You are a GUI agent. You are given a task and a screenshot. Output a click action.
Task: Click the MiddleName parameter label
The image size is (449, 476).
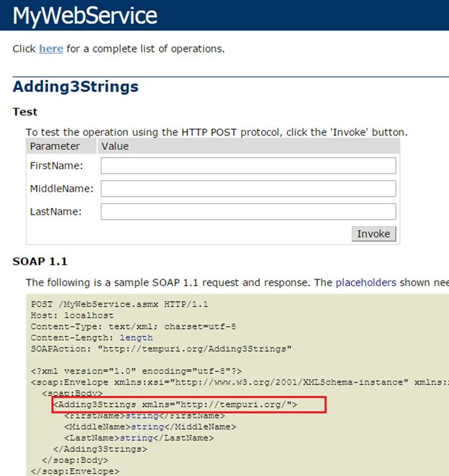(62, 189)
